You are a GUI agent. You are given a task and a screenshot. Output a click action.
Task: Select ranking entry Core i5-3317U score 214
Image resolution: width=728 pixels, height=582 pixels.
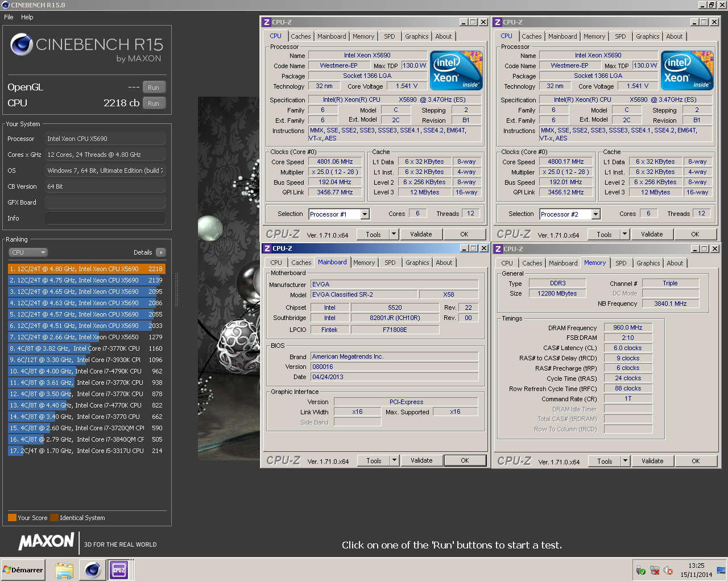(86, 451)
